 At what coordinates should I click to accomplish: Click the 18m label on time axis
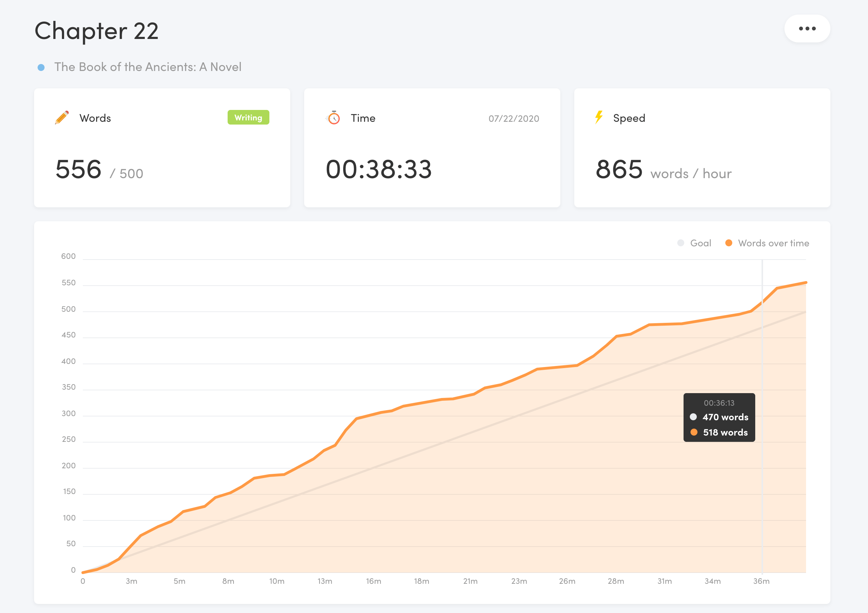tap(421, 581)
